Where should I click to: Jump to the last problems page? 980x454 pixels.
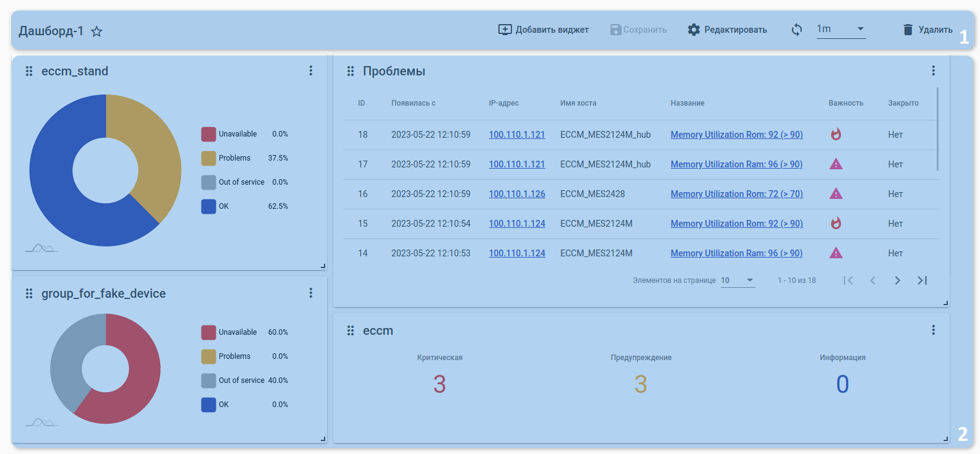922,280
